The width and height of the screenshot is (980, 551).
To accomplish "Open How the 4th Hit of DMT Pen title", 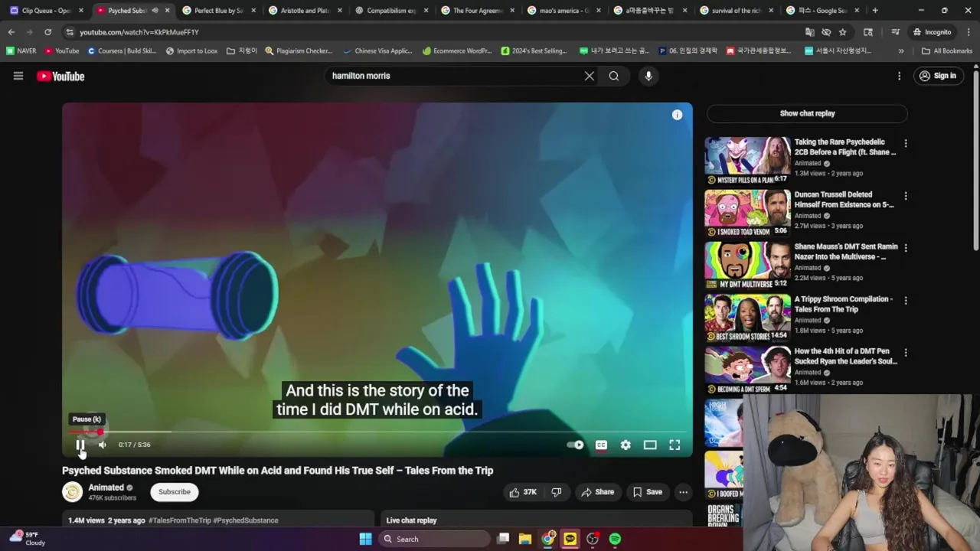I will click(845, 356).
